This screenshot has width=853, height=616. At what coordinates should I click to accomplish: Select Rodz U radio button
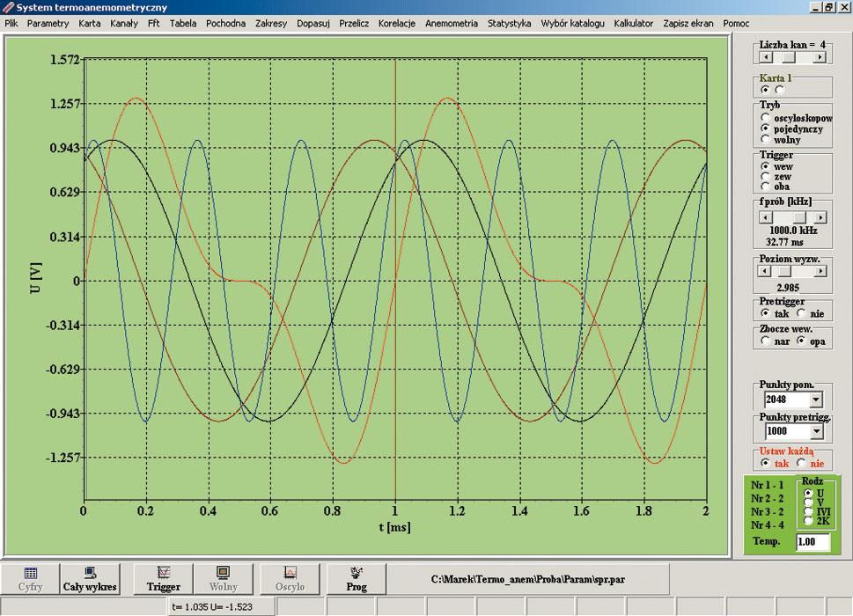coord(808,493)
